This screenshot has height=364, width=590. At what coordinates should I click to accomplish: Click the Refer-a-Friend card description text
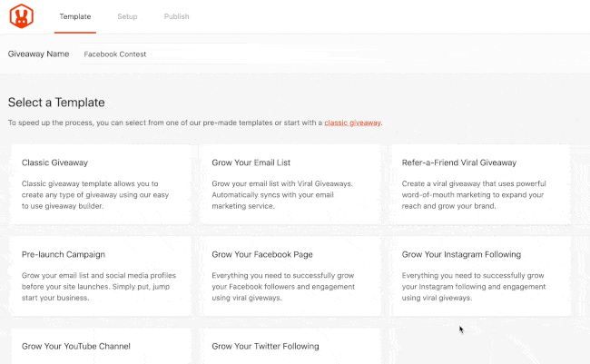point(474,194)
